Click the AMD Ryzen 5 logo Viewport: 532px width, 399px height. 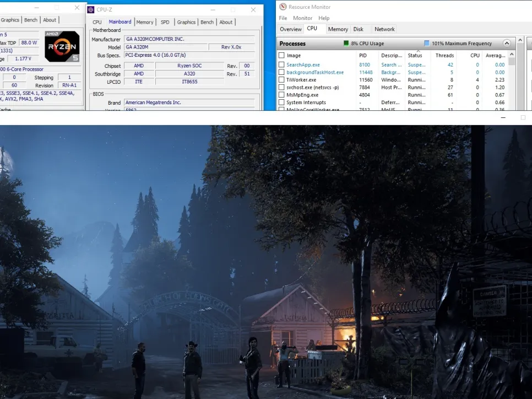[62, 46]
